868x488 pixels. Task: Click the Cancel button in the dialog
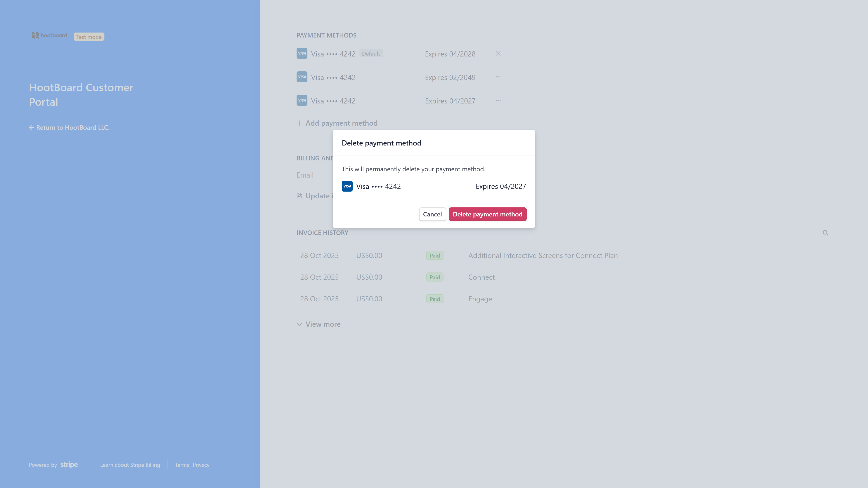(432, 214)
